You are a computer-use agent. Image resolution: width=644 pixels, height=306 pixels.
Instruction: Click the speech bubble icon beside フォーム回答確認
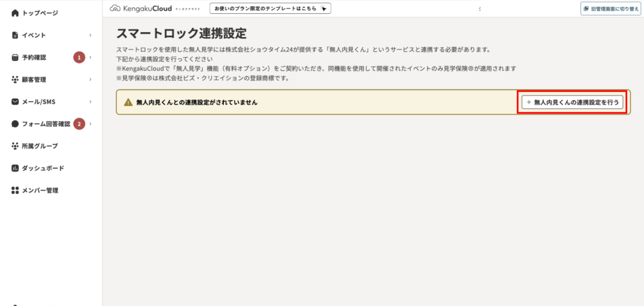[x=15, y=124]
